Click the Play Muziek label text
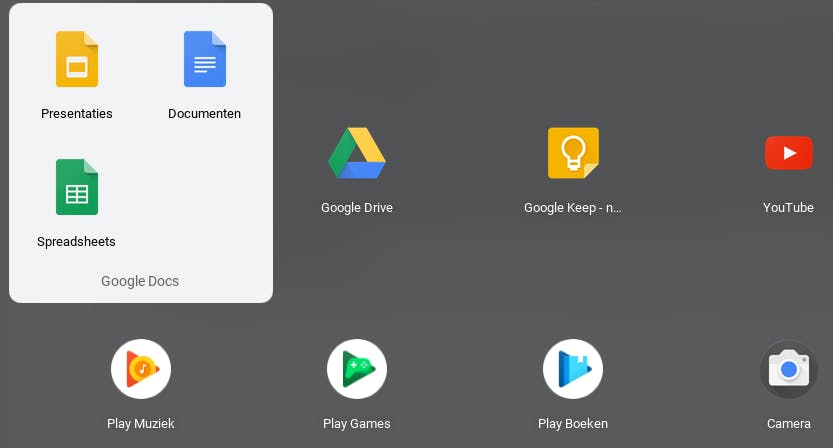The image size is (833, 448). click(x=141, y=424)
